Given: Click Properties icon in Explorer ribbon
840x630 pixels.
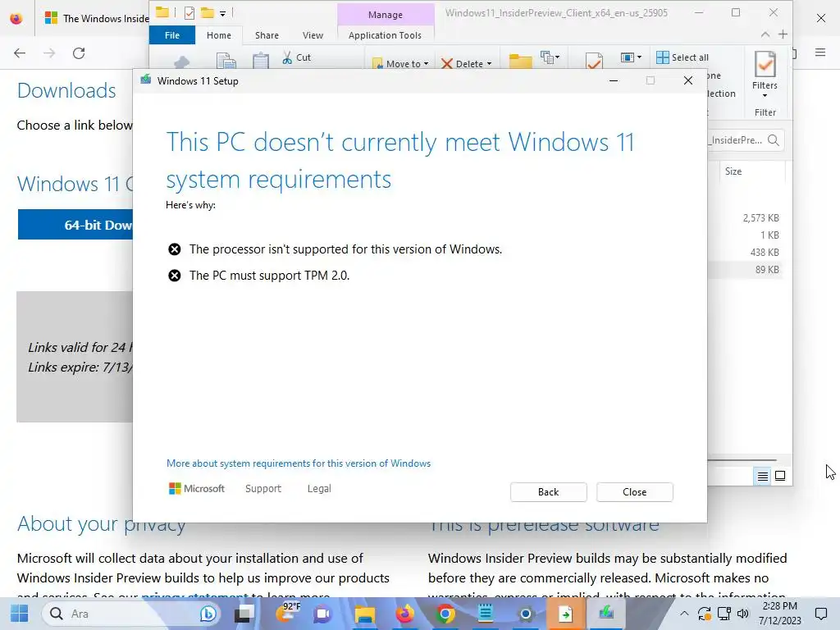Looking at the screenshot, I should click(x=594, y=61).
